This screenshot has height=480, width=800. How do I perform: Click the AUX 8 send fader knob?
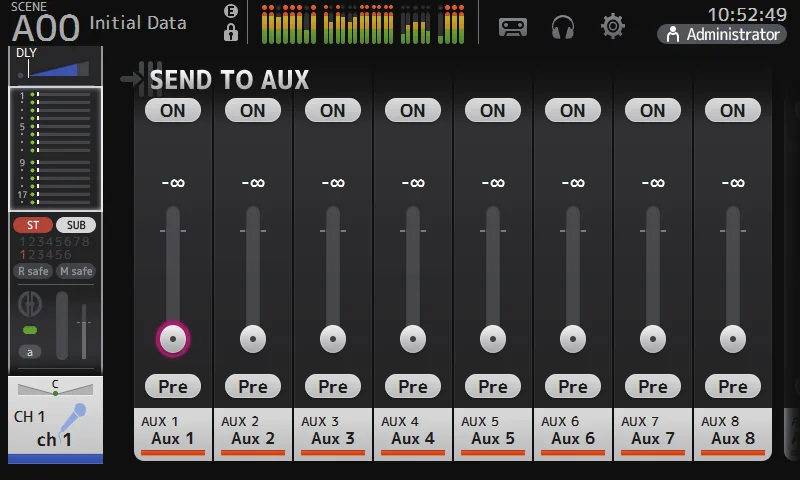(733, 339)
